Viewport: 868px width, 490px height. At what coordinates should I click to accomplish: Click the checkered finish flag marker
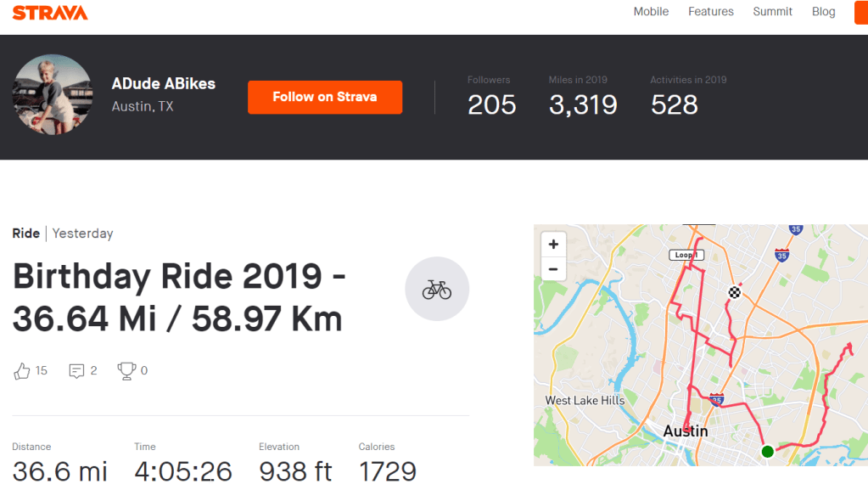point(734,293)
